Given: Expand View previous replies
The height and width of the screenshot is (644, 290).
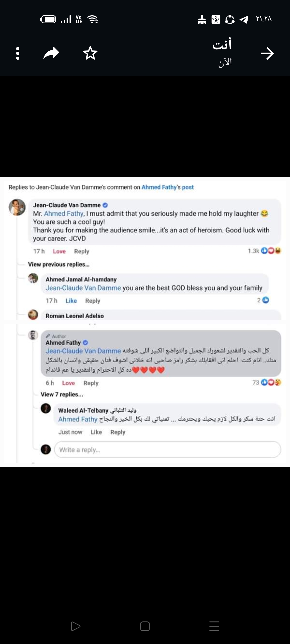Looking at the screenshot, I should [x=59, y=264].
